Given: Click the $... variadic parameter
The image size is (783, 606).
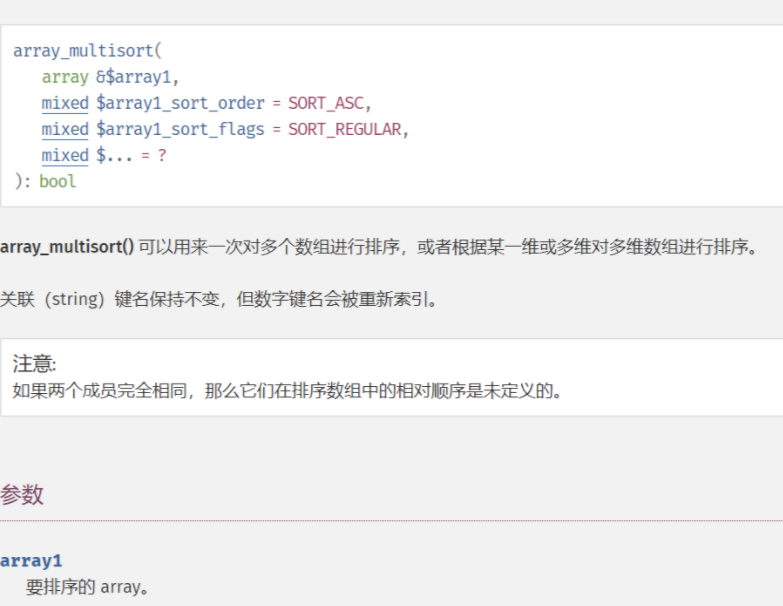Looking at the screenshot, I should (114, 155).
